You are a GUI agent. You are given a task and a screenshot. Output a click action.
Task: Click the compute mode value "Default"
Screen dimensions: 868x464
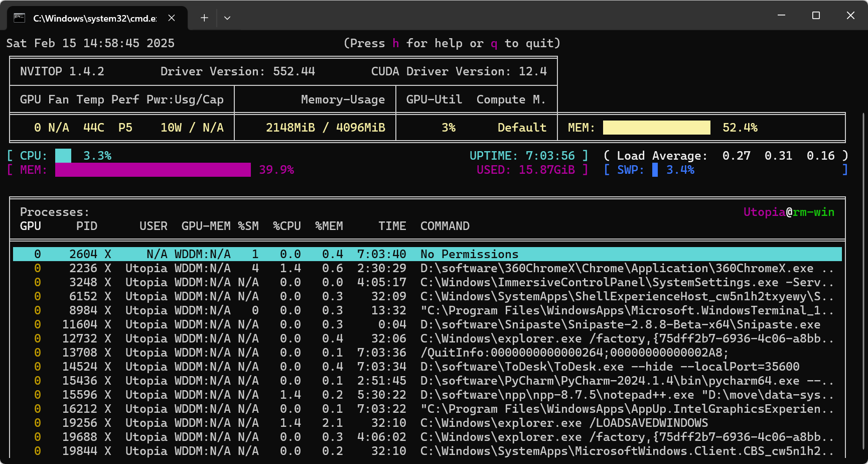tap(522, 128)
